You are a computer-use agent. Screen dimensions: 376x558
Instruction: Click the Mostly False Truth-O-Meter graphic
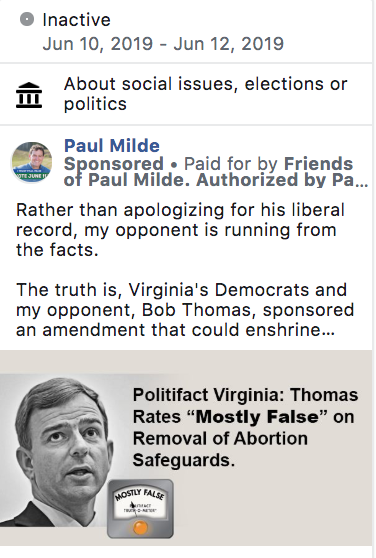[141, 509]
